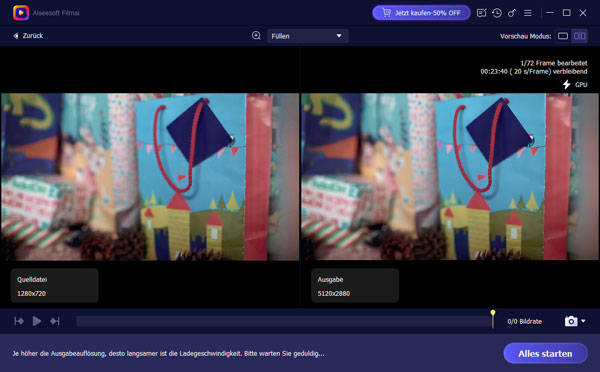Start processing with Alles starten
The image size is (600, 372).
pyautogui.click(x=545, y=353)
